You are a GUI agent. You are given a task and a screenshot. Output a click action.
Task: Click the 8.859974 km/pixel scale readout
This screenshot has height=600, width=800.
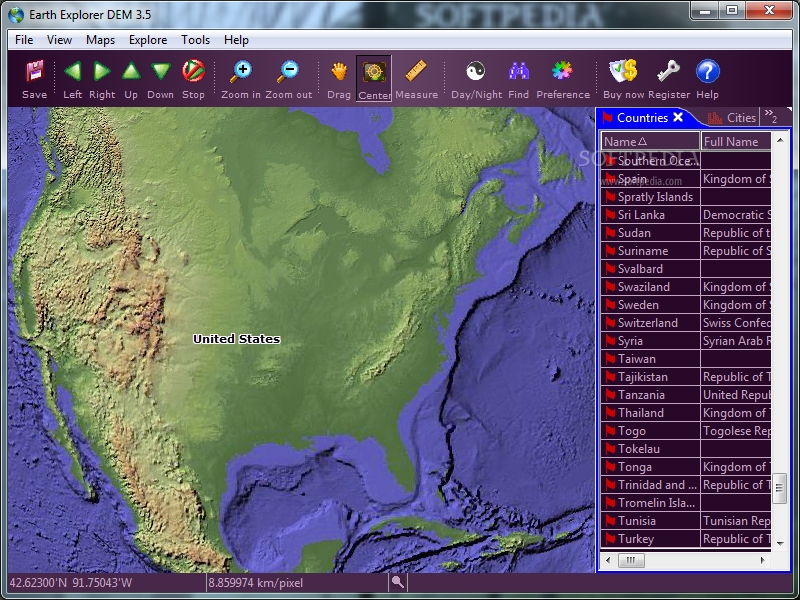coord(256,583)
